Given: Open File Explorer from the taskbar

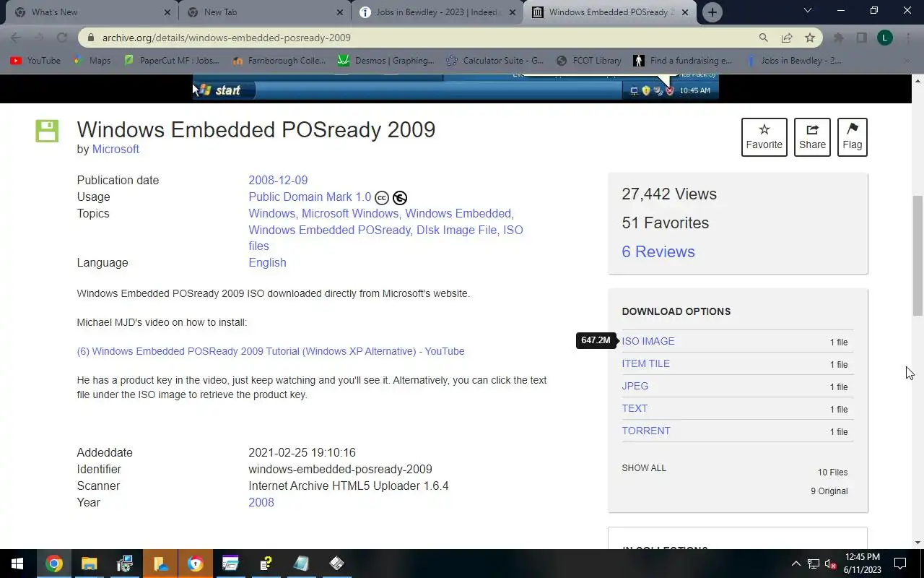Looking at the screenshot, I should (89, 564).
